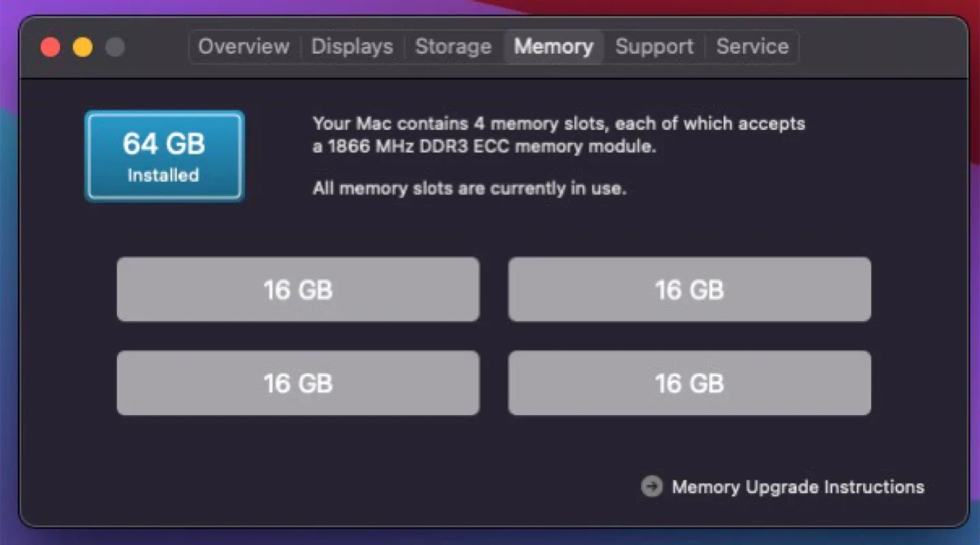
Task: Click the text about 1866 MHz DDR3 memory
Action: 558,134
